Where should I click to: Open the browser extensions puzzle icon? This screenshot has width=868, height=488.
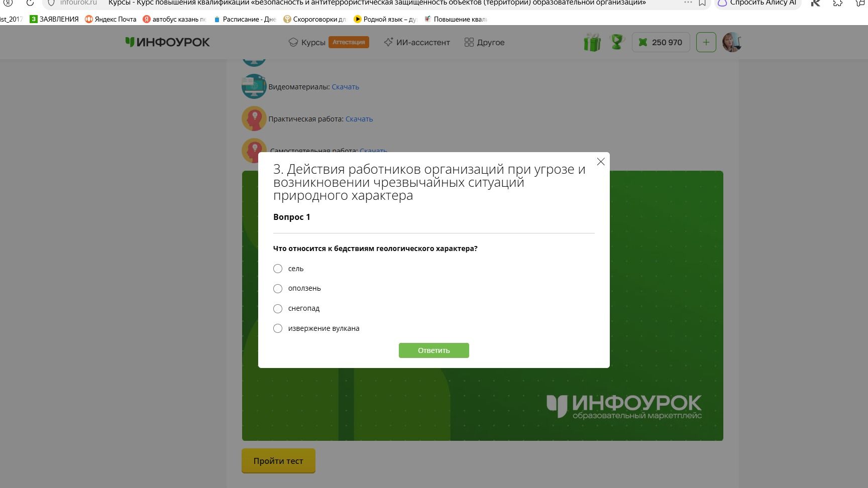click(x=838, y=3)
